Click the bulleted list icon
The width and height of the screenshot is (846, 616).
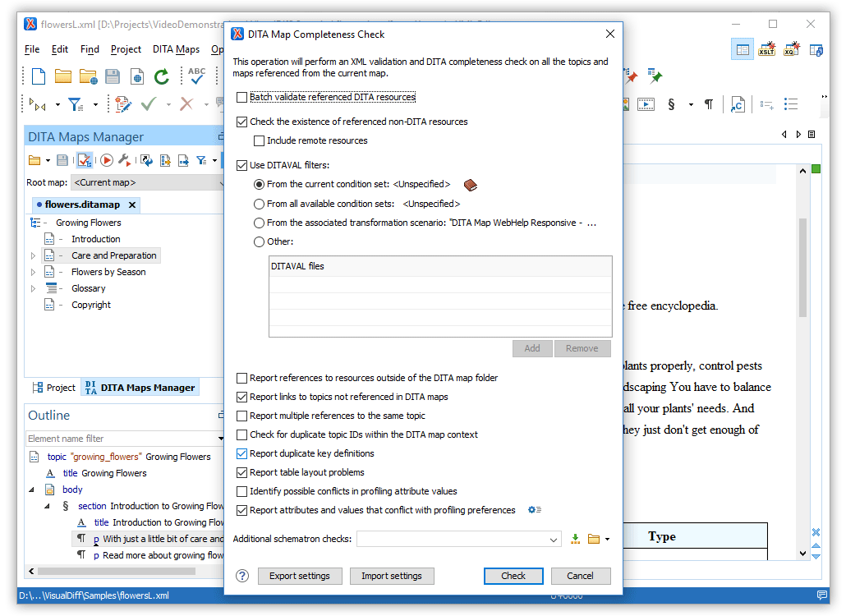point(791,104)
